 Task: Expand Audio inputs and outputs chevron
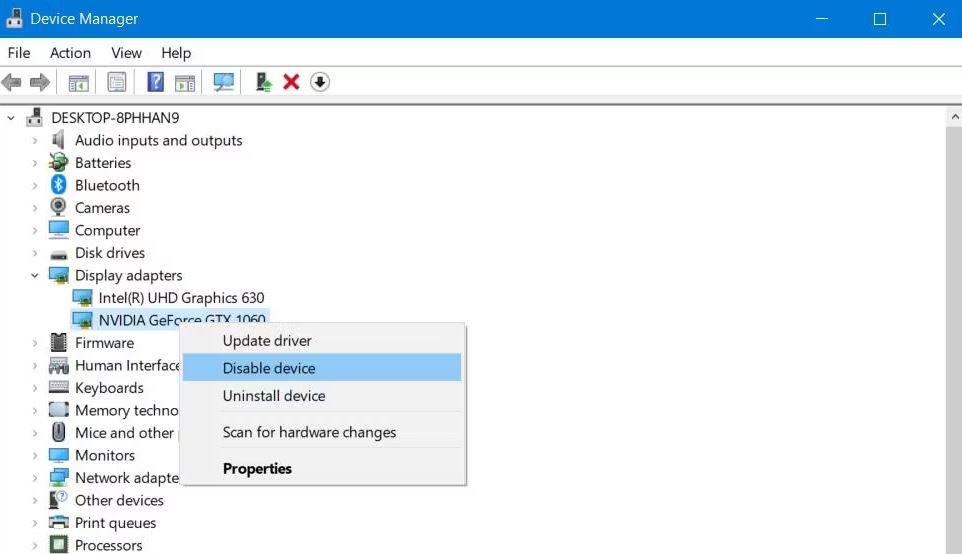[35, 140]
